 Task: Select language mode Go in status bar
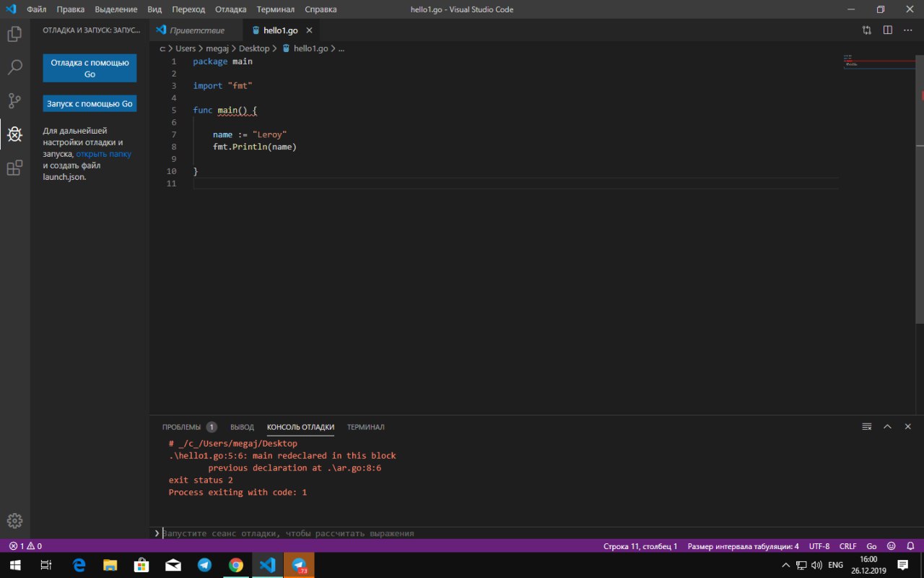(x=871, y=546)
